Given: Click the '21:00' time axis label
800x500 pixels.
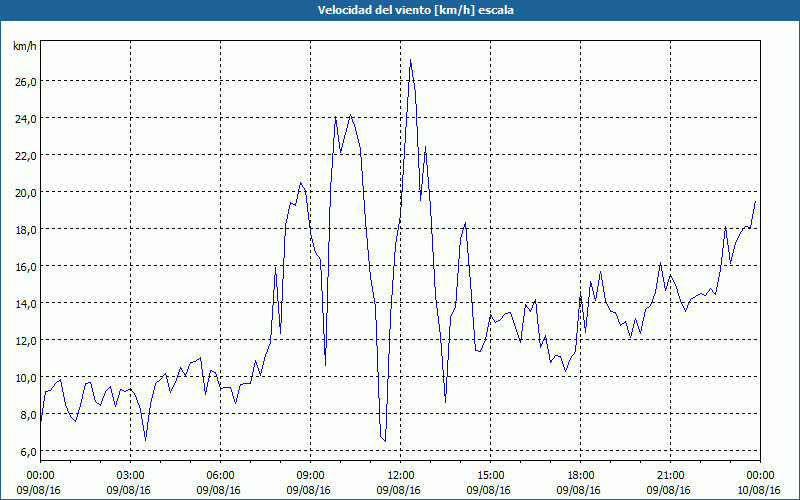Looking at the screenshot, I should [670, 476].
